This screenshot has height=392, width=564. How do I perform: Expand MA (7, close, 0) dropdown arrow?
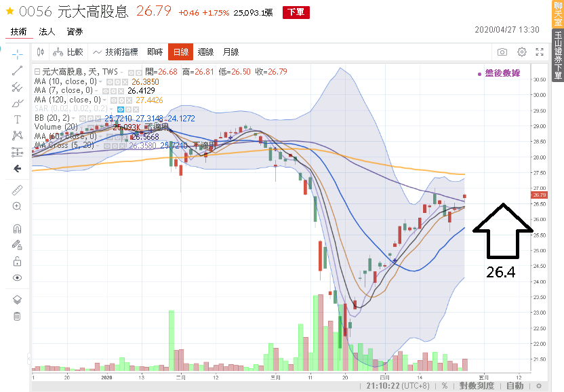coord(96,91)
